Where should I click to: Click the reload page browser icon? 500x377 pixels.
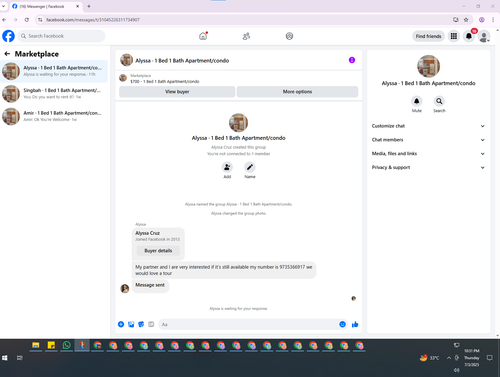point(27,20)
